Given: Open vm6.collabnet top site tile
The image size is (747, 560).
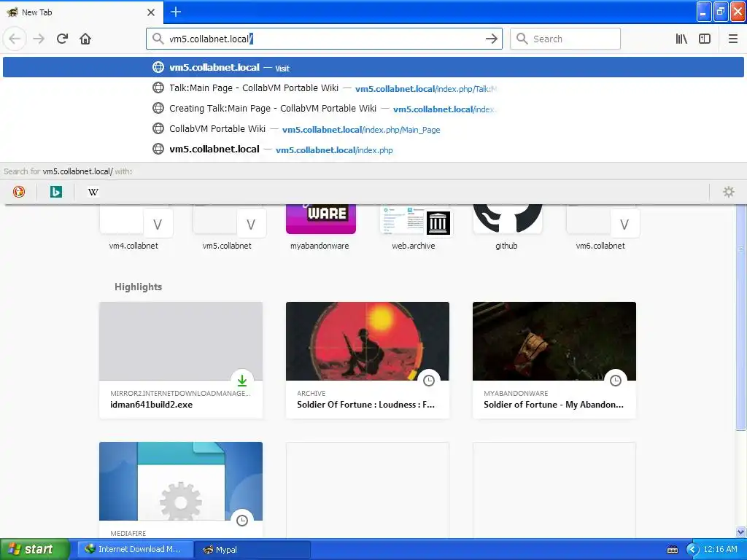Looking at the screenshot, I should pos(600,227).
